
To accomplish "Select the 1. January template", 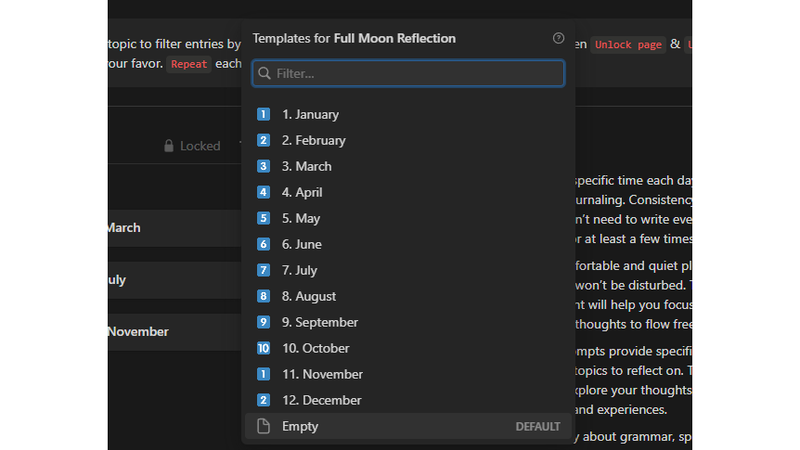I will 408,114.
